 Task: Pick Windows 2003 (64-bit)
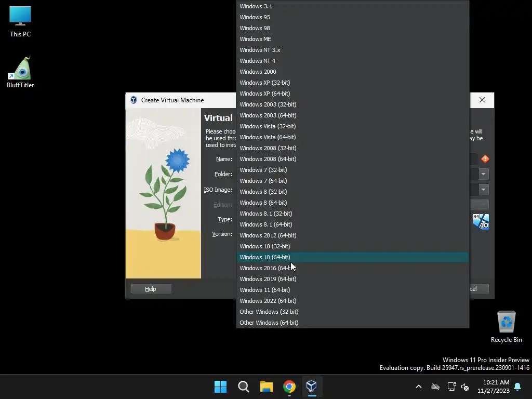coord(353,115)
